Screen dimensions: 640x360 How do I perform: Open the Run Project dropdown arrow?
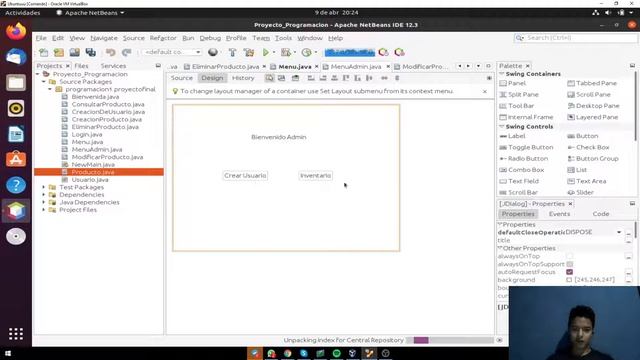[273, 52]
